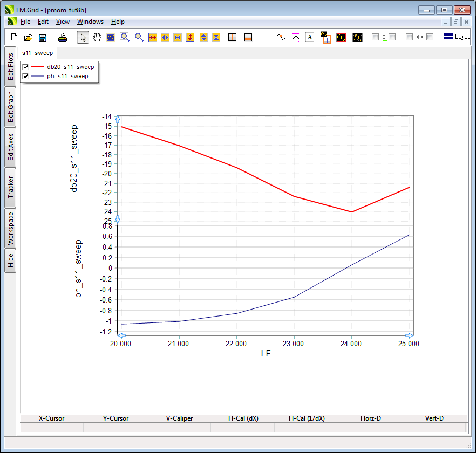This screenshot has height=453, width=476.
Task: Click the New document icon
Action: coord(15,37)
